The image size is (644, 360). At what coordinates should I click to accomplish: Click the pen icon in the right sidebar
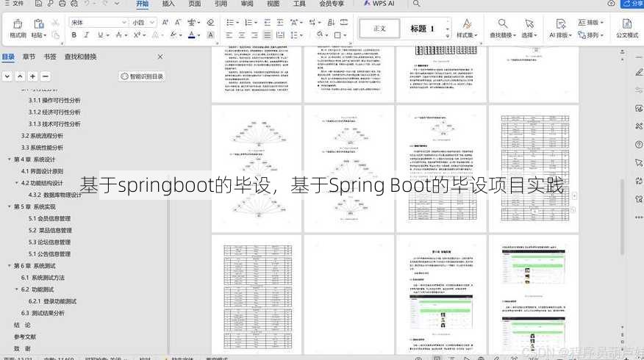pyautogui.click(x=639, y=73)
